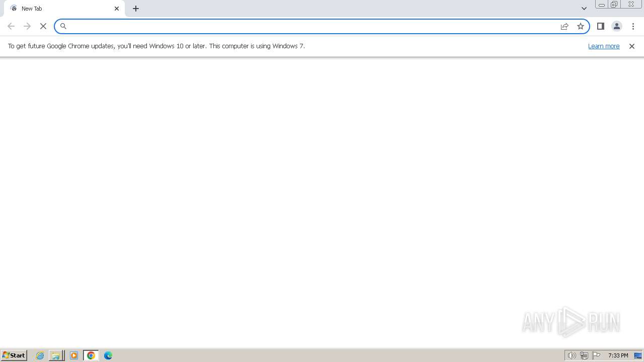Open volume control in system tray
Viewport: 644px width, 362px height.
[572, 355]
